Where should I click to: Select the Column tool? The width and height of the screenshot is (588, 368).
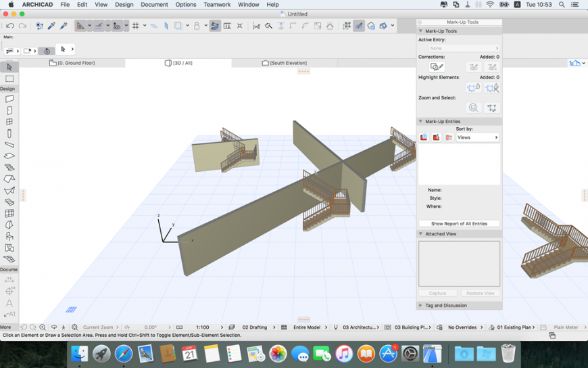coord(9,133)
